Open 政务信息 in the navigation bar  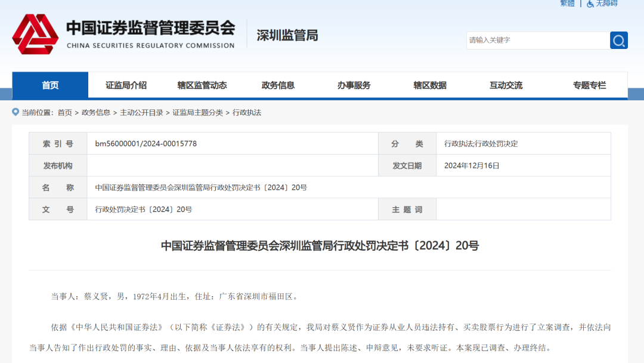[278, 85]
